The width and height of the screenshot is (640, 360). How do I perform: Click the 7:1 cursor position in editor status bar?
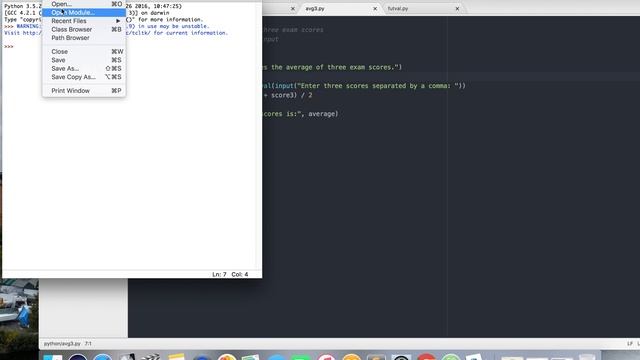click(88, 344)
